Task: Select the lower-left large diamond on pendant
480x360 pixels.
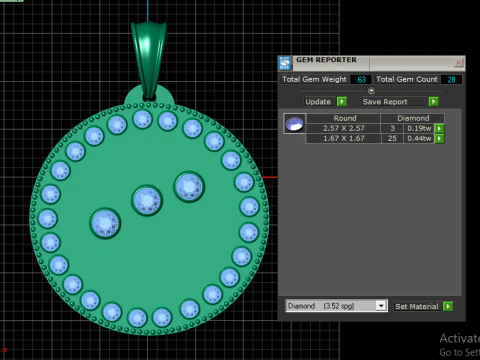Action: click(105, 223)
